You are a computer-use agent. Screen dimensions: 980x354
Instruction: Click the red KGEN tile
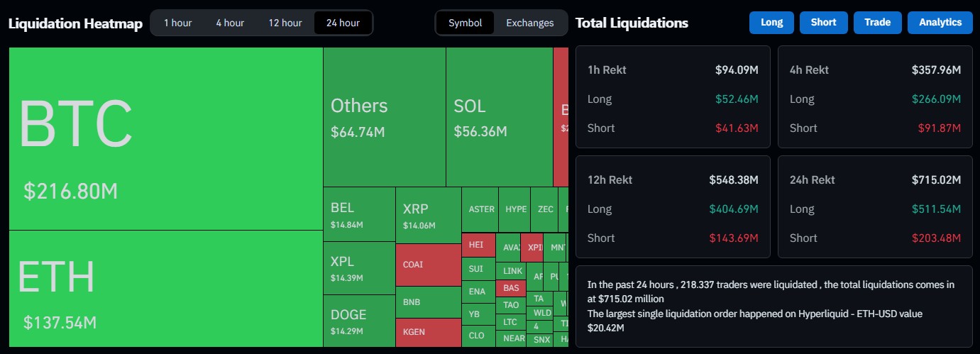(x=428, y=332)
